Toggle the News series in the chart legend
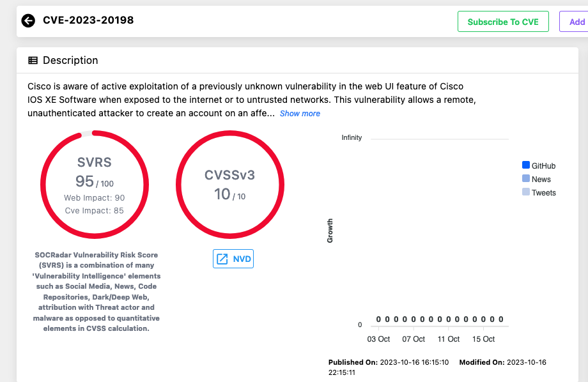This screenshot has height=382, width=588. 538,179
